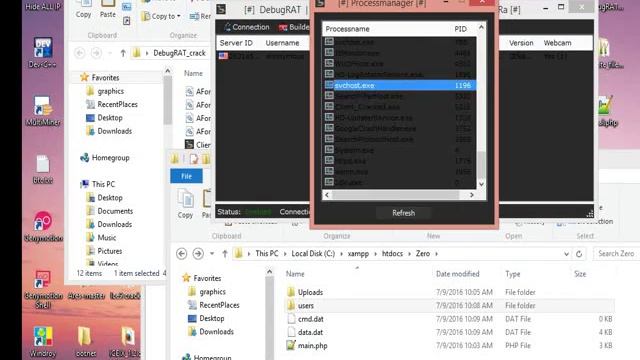This screenshot has height=360, width=640.
Task: Click the Refresh button in Processmanager
Action: (x=403, y=213)
